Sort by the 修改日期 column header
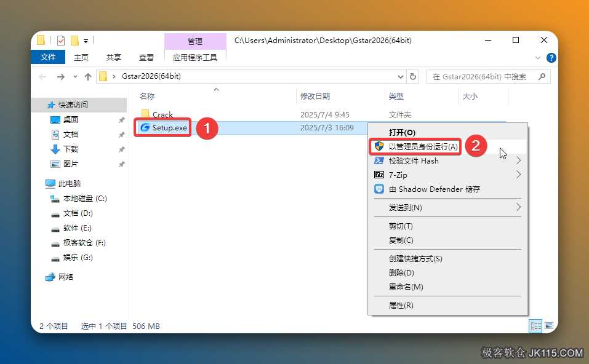589x364 pixels. tap(315, 96)
